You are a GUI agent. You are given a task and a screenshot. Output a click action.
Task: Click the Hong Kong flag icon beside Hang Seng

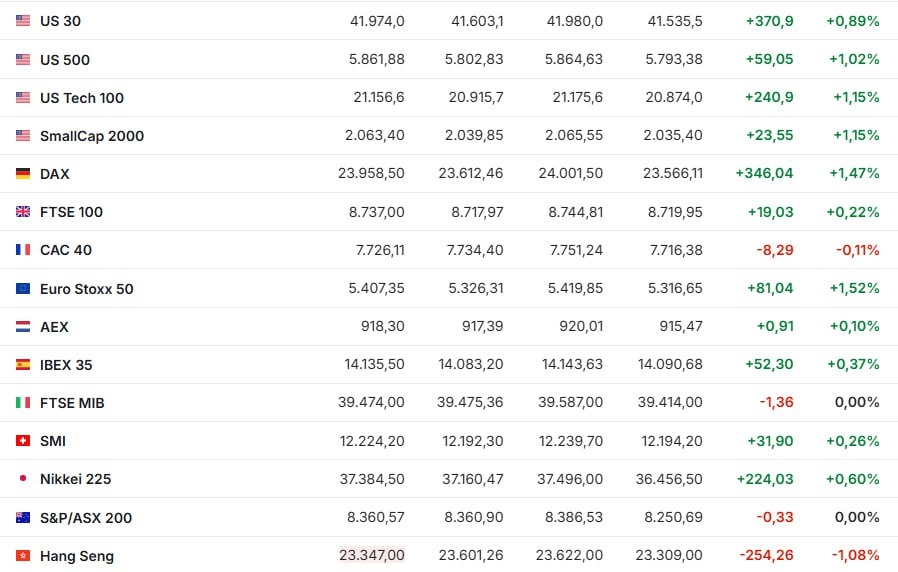pyautogui.click(x=23, y=555)
